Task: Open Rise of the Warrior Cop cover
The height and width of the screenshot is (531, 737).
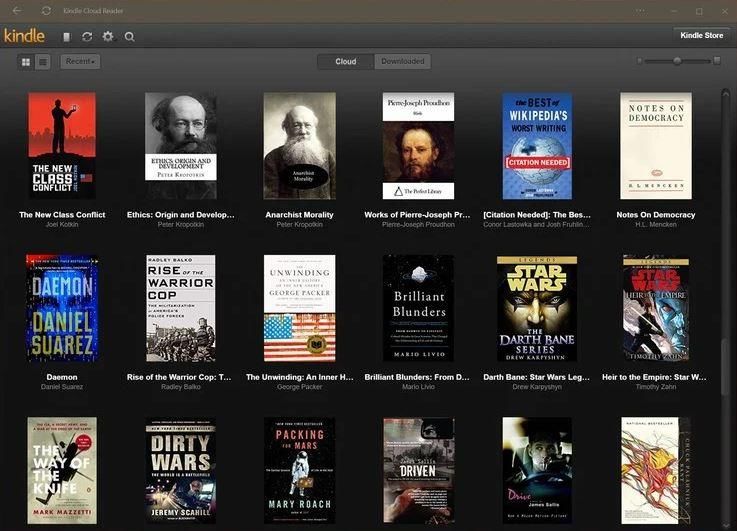Action: [181, 308]
